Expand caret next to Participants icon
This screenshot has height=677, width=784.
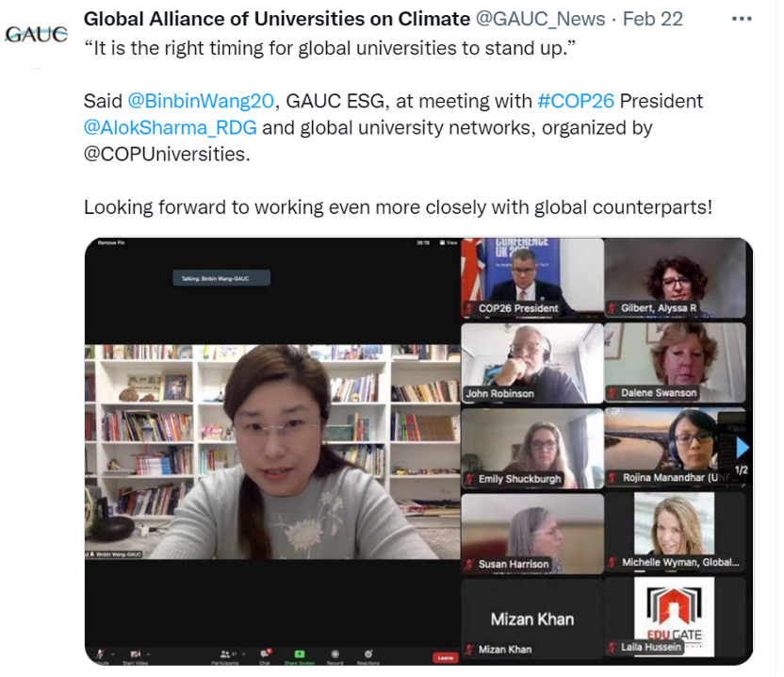coord(243,654)
